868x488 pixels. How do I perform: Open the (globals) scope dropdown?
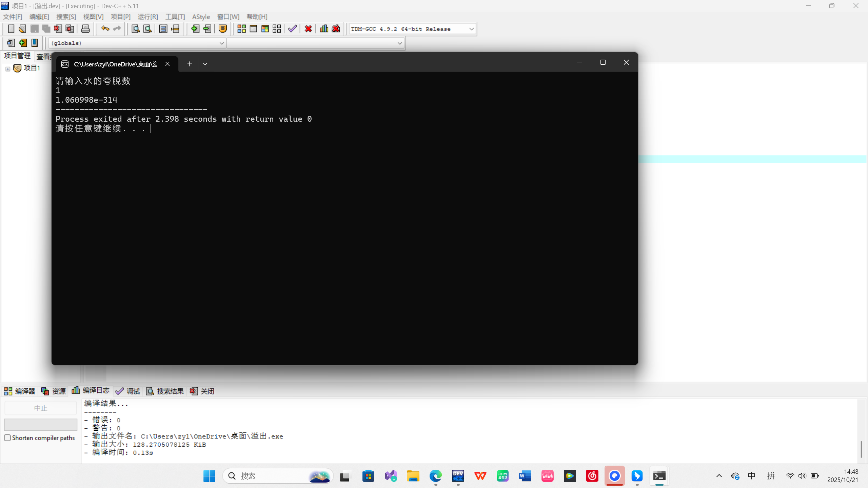[221, 43]
